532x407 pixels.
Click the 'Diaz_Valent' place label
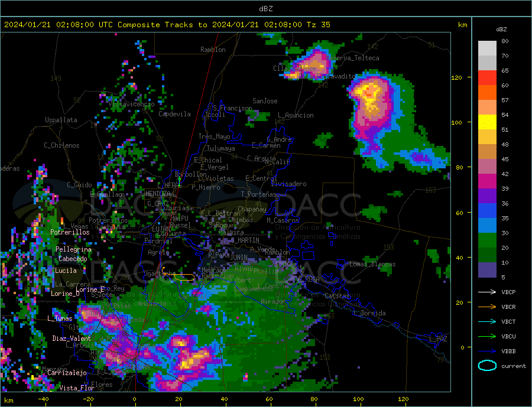72,338
